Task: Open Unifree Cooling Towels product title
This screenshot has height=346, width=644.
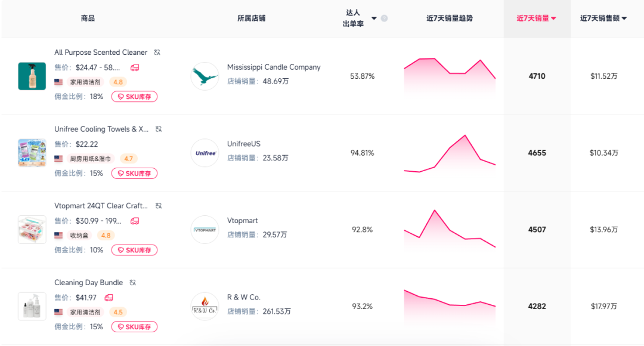Action: [101, 129]
